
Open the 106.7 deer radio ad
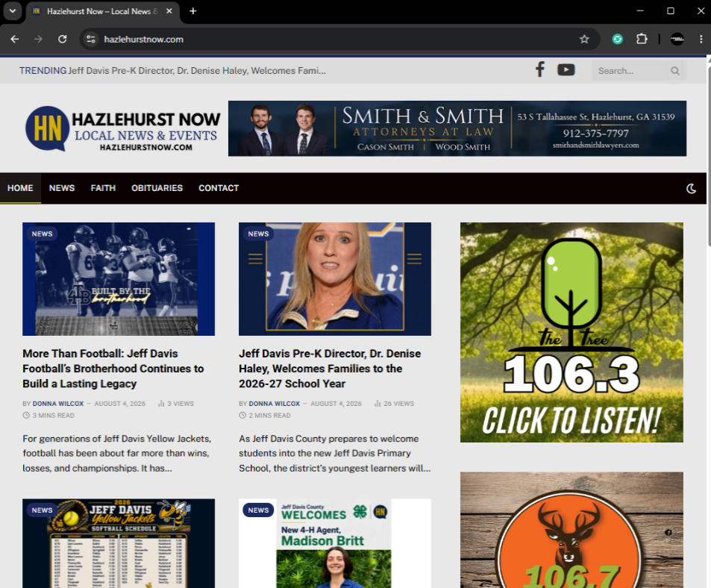571,530
